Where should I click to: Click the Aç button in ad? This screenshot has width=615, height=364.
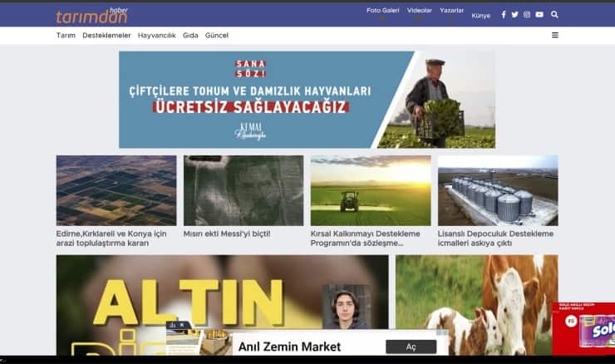pyautogui.click(x=411, y=347)
